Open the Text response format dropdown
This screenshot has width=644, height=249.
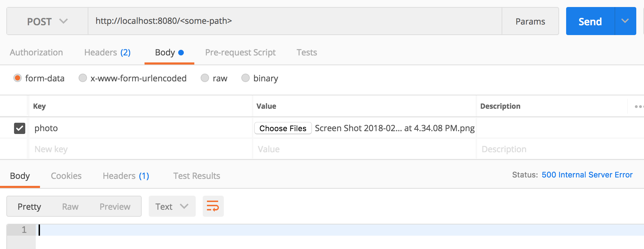click(x=172, y=206)
